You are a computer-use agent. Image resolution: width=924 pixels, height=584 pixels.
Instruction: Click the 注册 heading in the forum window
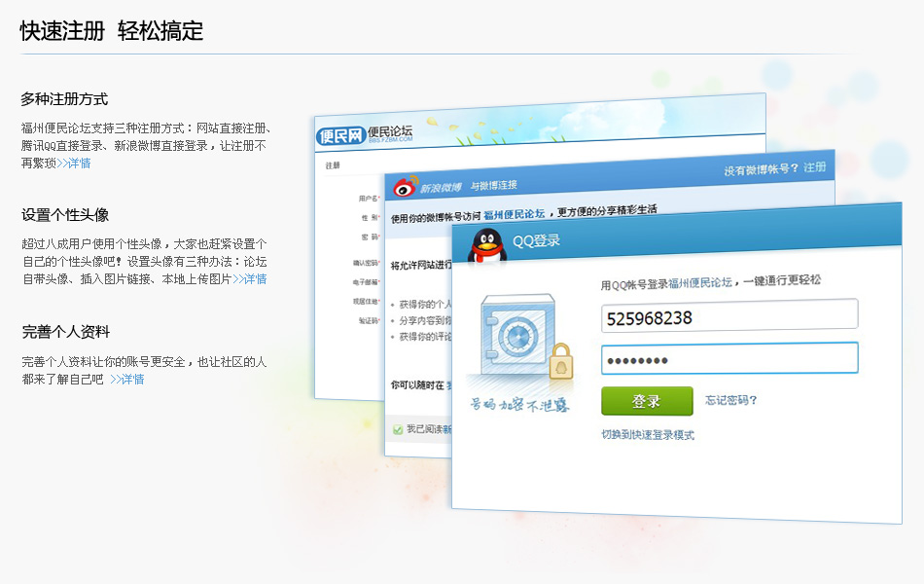pyautogui.click(x=333, y=165)
